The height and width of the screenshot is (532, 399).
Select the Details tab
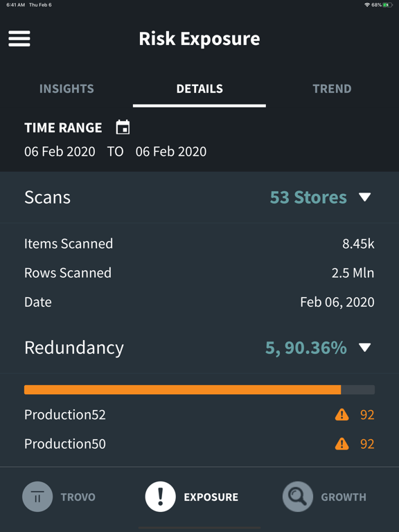[199, 89]
